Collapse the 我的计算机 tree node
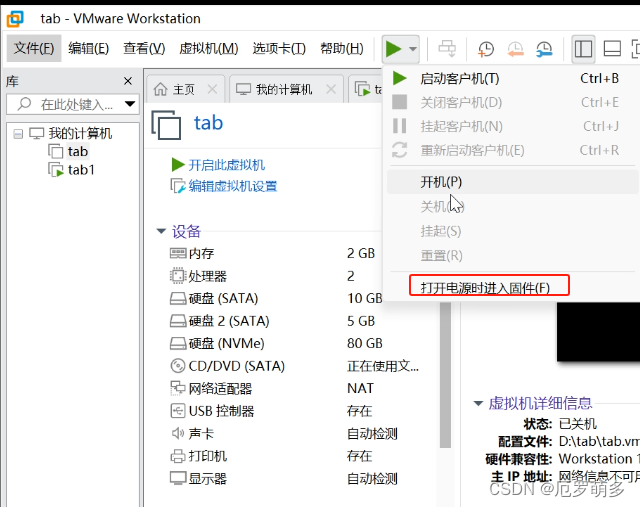Image resolution: width=640 pixels, height=507 pixels. (x=18, y=134)
